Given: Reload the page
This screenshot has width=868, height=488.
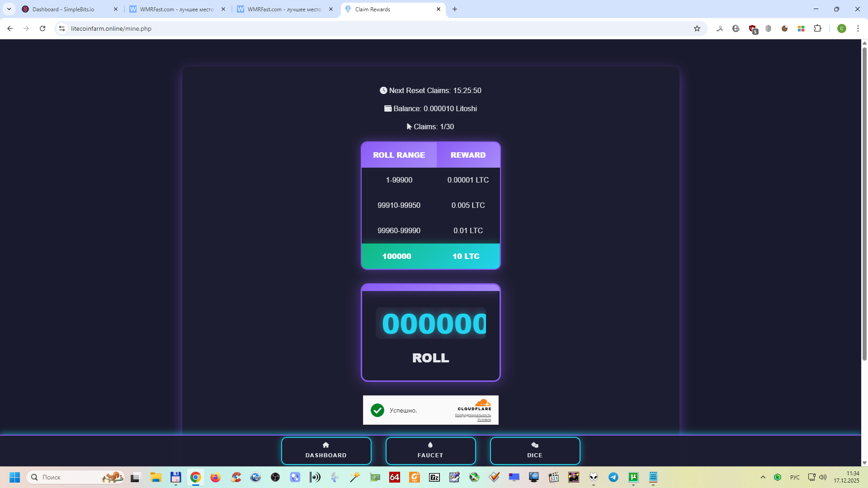Looking at the screenshot, I should pos(42,28).
